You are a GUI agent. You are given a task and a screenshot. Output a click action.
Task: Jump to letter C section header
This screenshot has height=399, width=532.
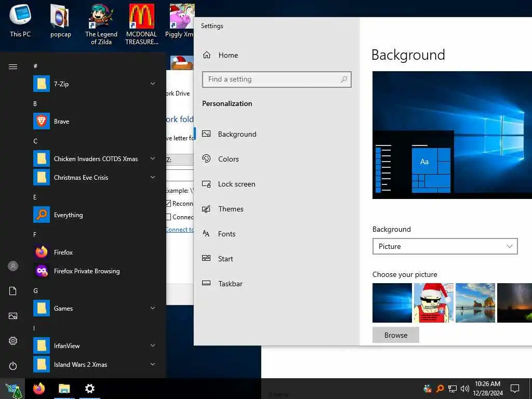coord(35,141)
